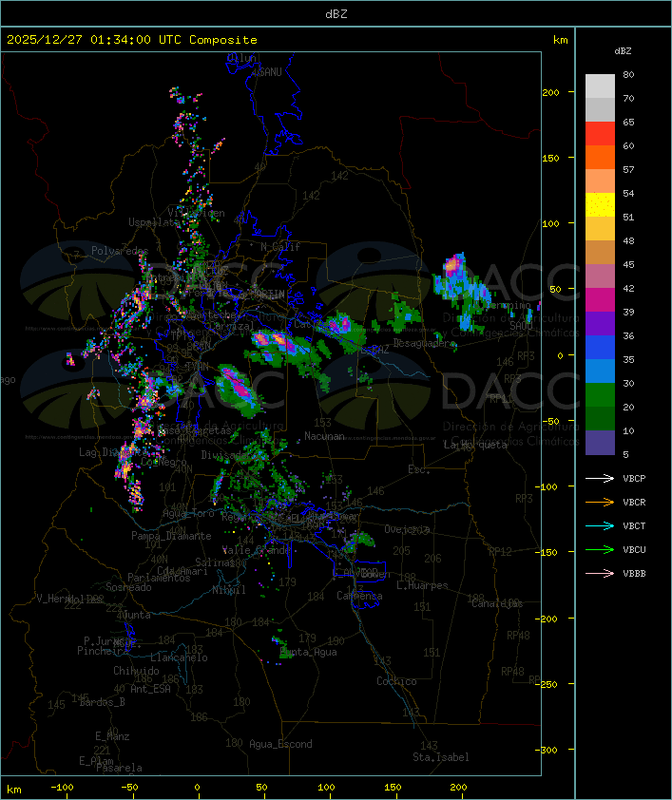
Task: Click the purple 36-39 dBZ swatch
Action: coord(600,323)
